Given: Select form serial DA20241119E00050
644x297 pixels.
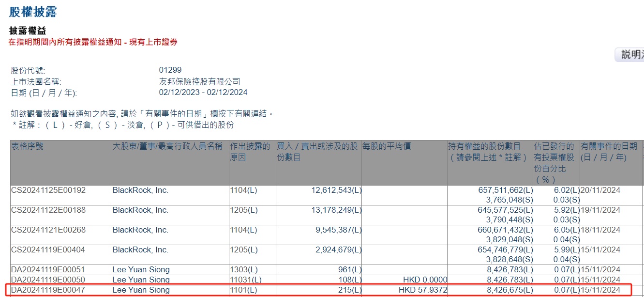Looking at the screenshot, I should pos(48,280).
